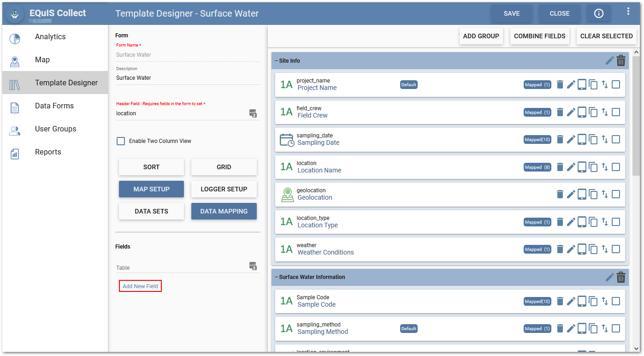The height and width of the screenshot is (356, 644).
Task: Click the EQuIS Collect logo icon
Action: click(15, 14)
